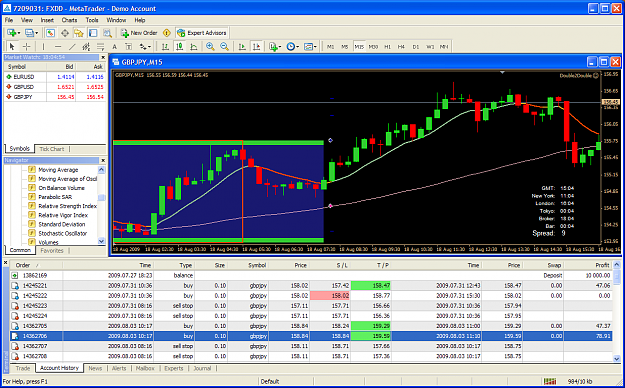Close the Navigator panel
Screen dimensions: 625x388
tap(103, 160)
